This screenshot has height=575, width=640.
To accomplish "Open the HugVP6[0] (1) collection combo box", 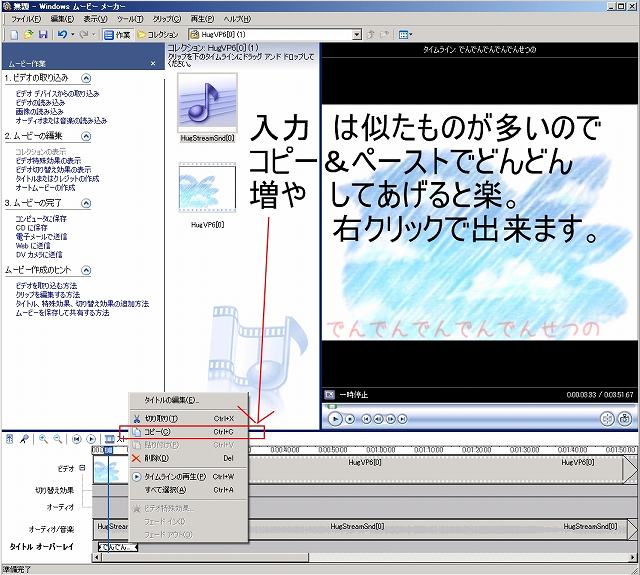I will coord(275,35).
